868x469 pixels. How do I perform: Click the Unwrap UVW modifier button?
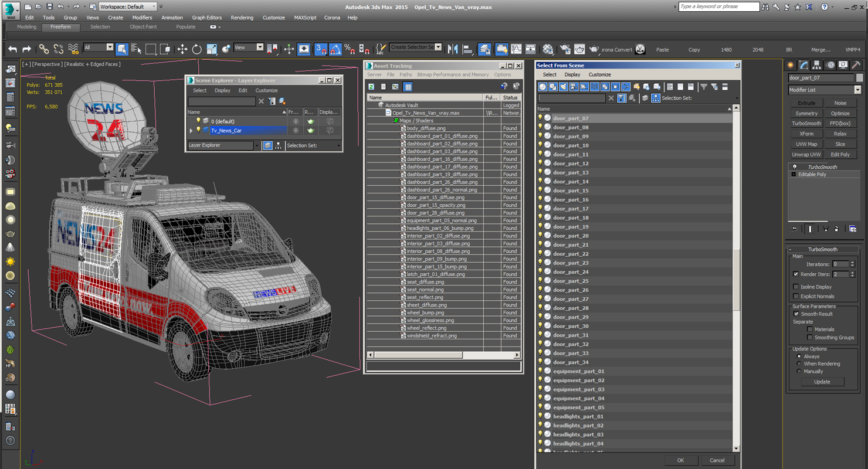(806, 155)
